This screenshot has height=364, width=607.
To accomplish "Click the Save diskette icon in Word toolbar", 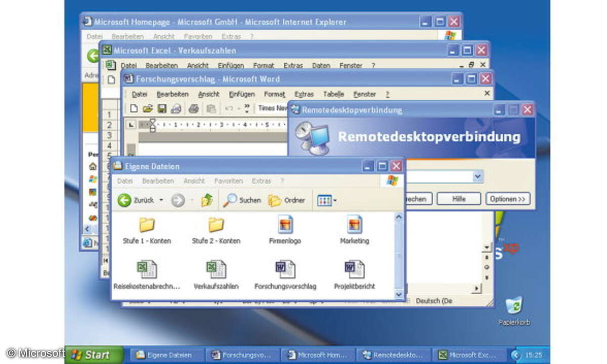I will 162,108.
